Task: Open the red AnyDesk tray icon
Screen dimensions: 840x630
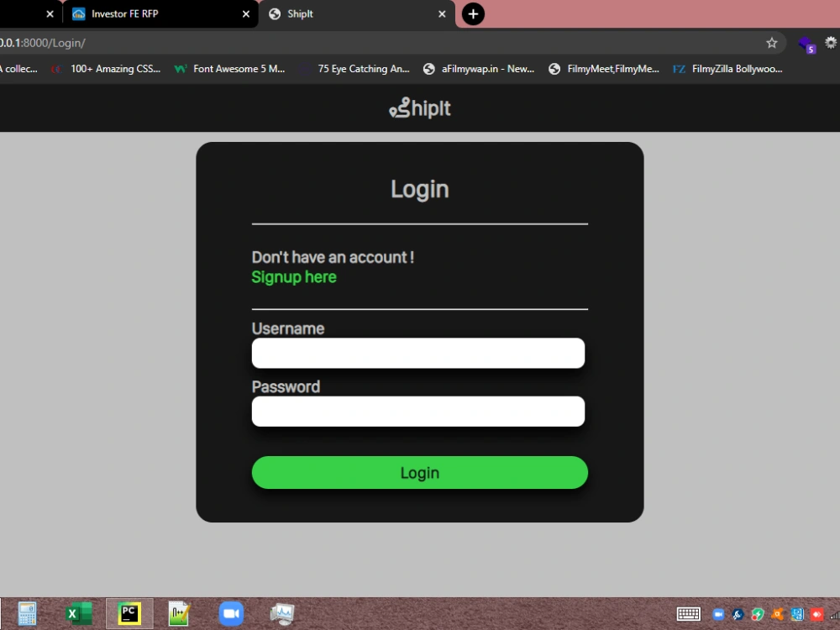Action: (817, 615)
